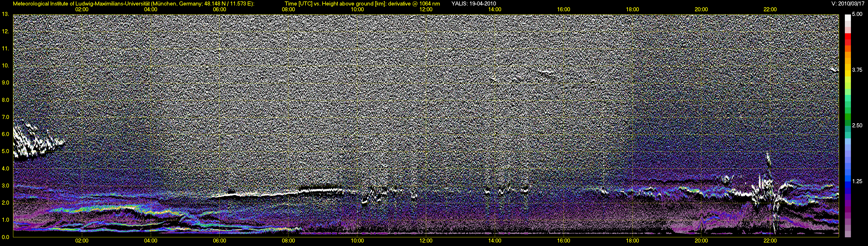Click the 6.0 height axis label

pyautogui.click(x=5, y=134)
